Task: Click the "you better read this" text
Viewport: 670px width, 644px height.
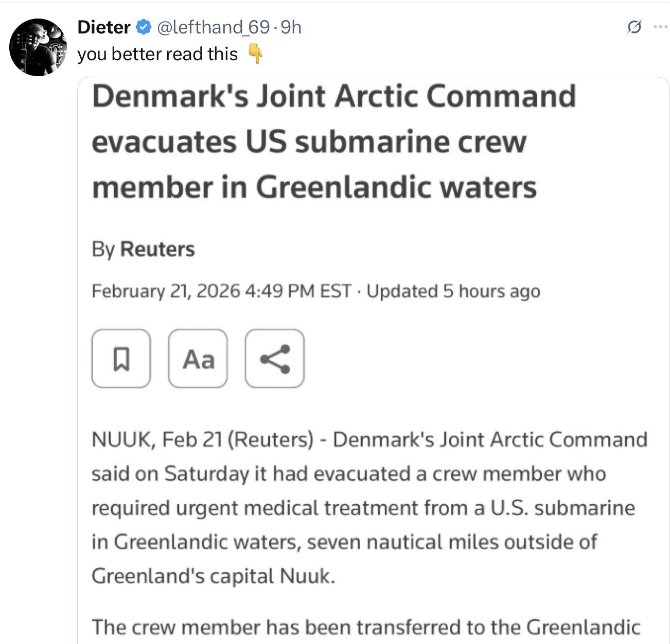Action: pyautogui.click(x=157, y=54)
